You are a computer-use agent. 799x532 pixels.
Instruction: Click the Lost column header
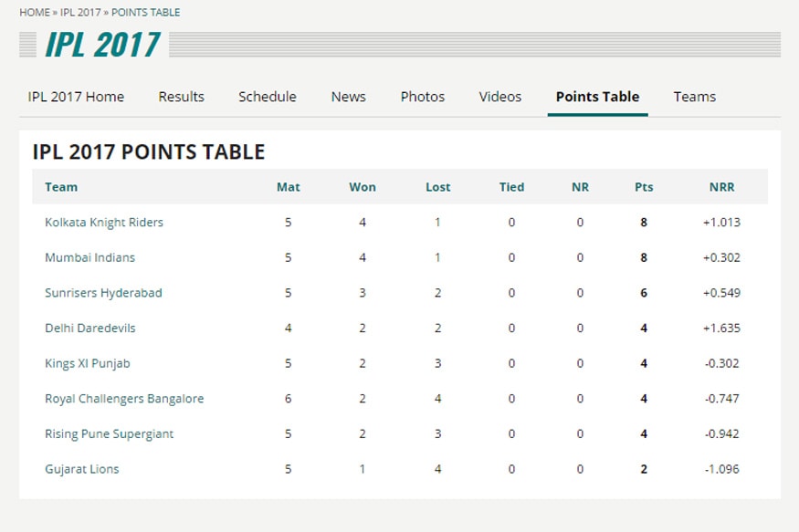(x=437, y=187)
